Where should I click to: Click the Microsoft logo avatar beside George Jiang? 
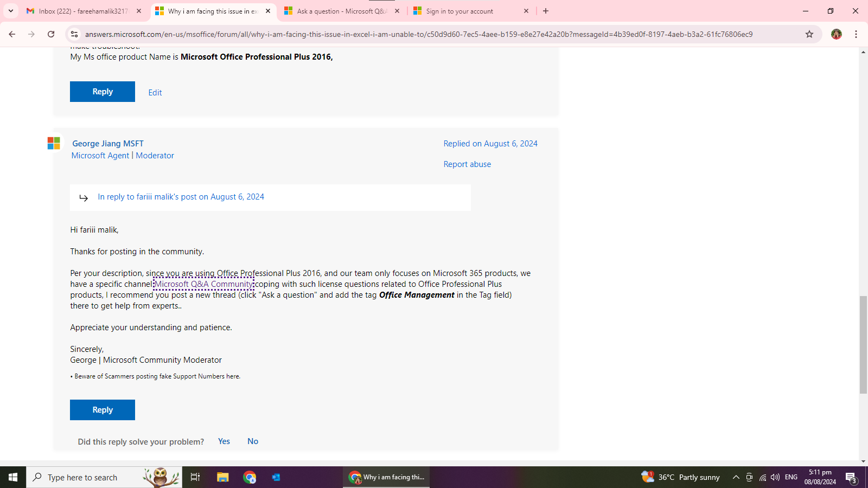coord(54,143)
